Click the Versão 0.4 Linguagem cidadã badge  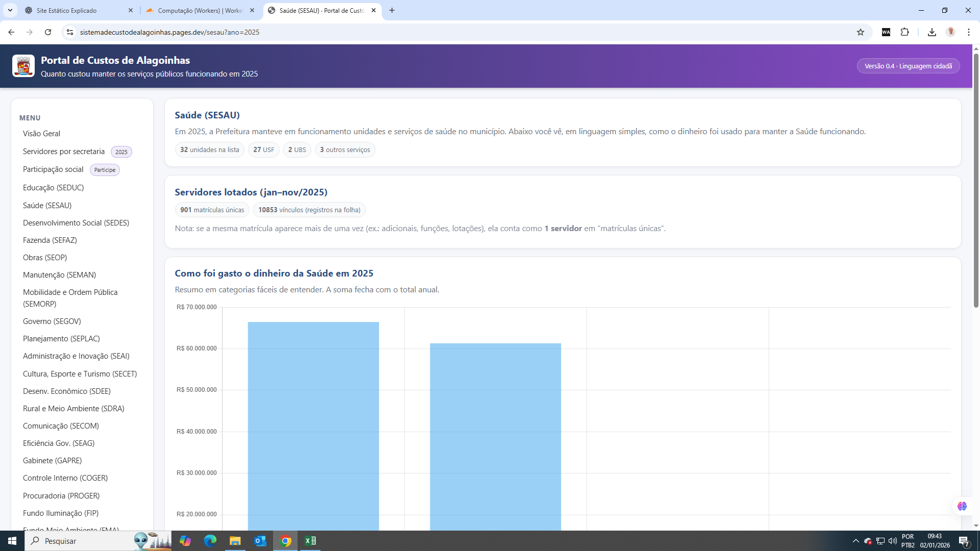(908, 66)
